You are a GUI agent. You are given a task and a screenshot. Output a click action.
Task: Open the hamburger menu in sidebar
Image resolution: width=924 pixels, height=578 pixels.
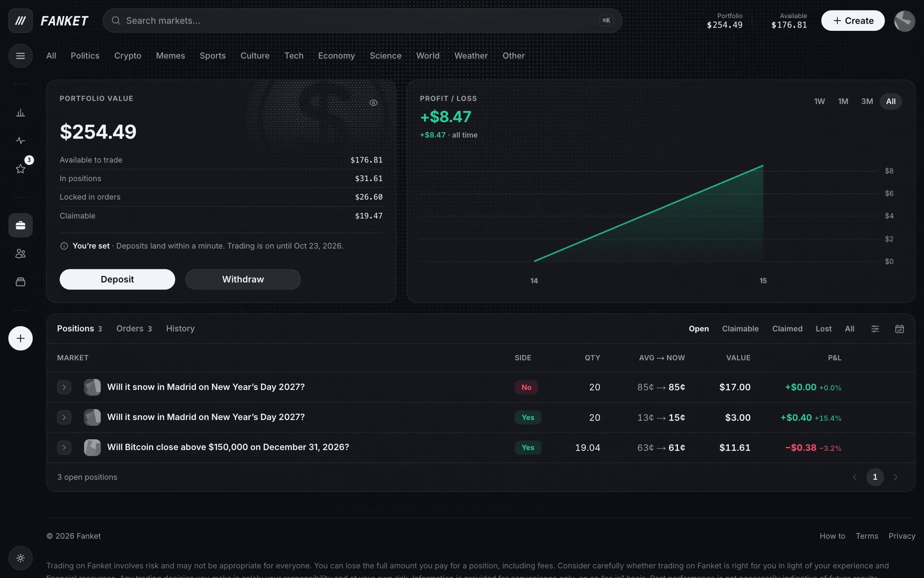click(20, 56)
